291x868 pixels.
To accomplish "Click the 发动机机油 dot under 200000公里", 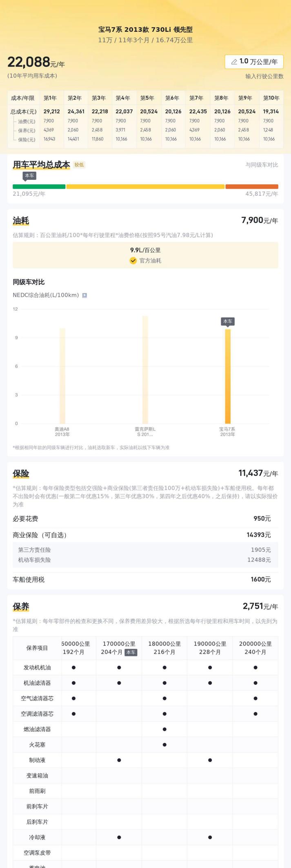I will tap(255, 667).
